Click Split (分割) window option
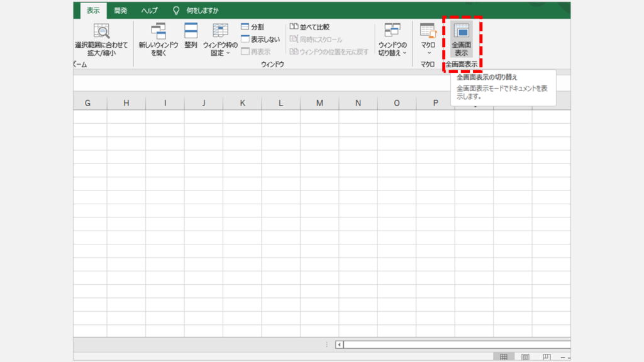 252,27
